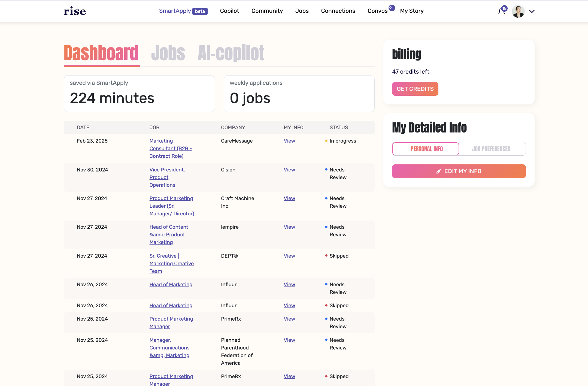Image resolution: width=588 pixels, height=386 pixels.
Task: Click the 'My Detailed Info' heading
Action: click(x=429, y=128)
